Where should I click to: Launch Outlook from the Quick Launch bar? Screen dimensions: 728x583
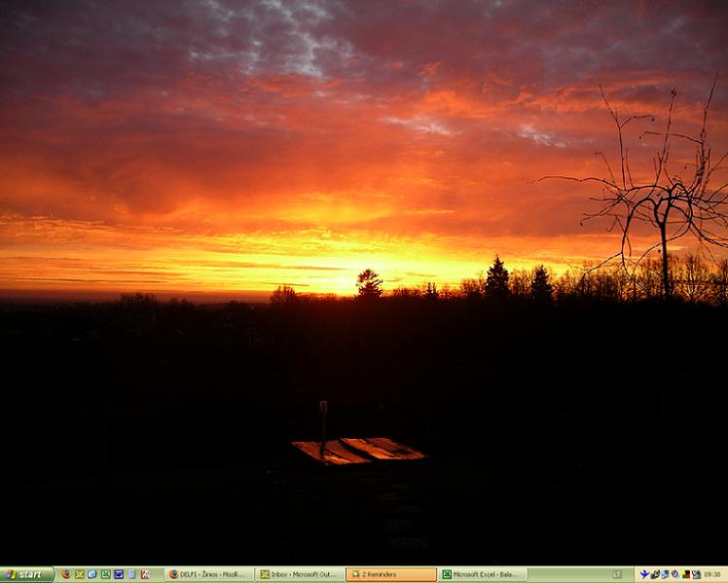pyautogui.click(x=80, y=574)
